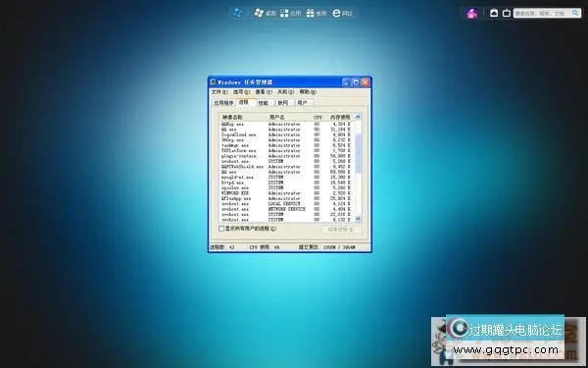
Task: Click the process list scroll-up arrow
Action: (358, 117)
